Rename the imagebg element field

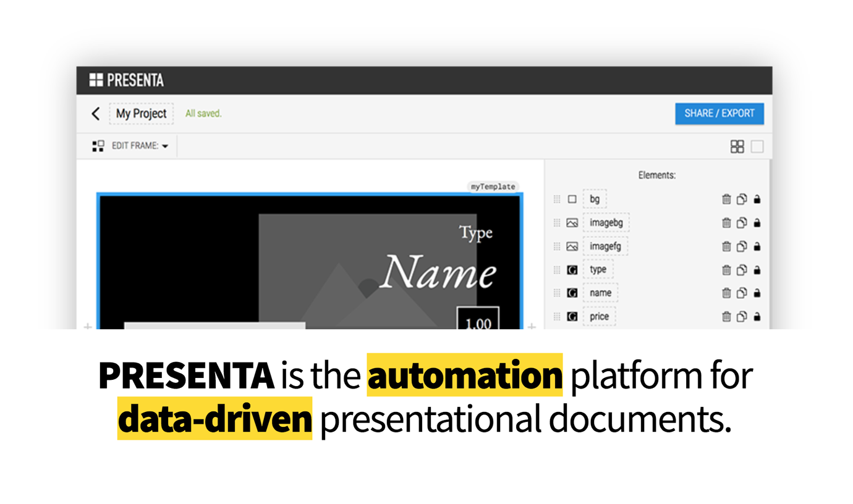(x=606, y=223)
